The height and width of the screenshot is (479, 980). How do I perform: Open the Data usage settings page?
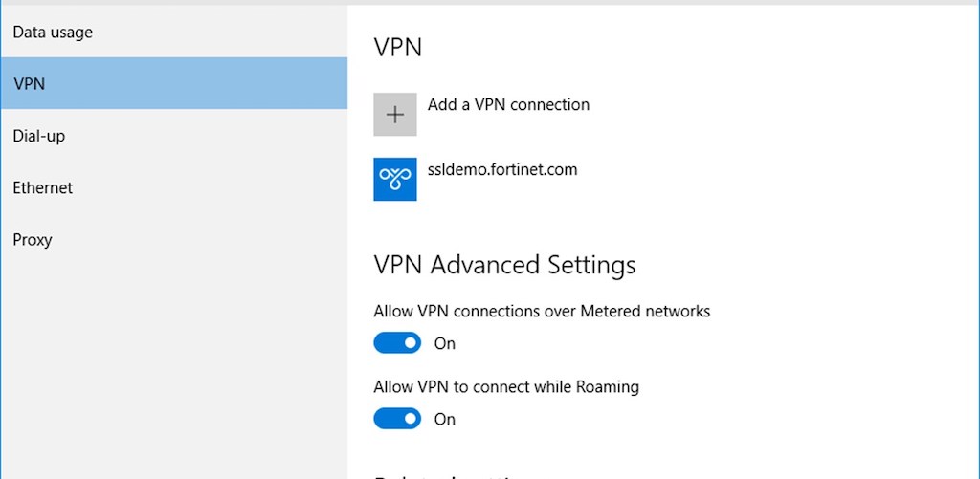(x=53, y=33)
